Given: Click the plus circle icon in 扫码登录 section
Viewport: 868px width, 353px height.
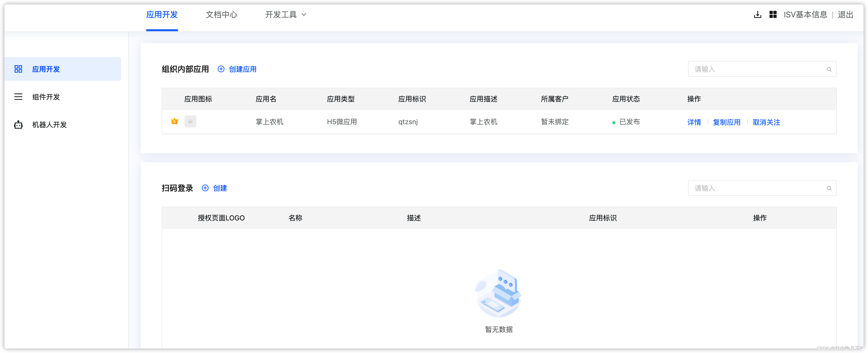Looking at the screenshot, I should 205,188.
